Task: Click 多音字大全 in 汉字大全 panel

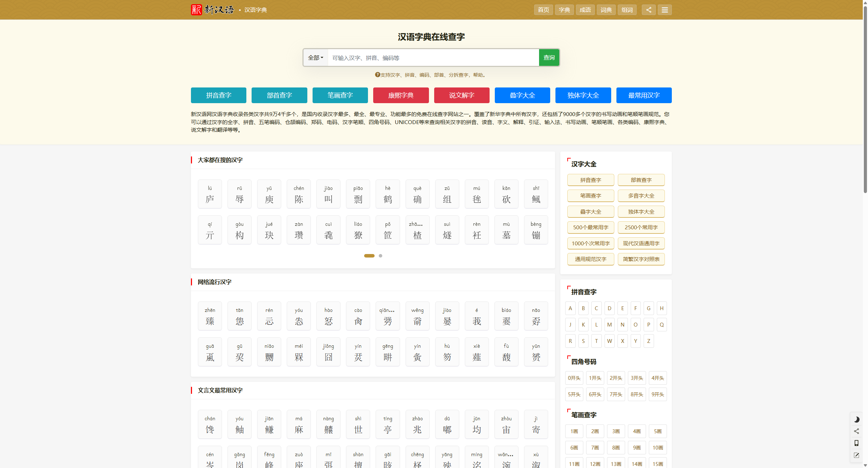Action: [x=641, y=196]
